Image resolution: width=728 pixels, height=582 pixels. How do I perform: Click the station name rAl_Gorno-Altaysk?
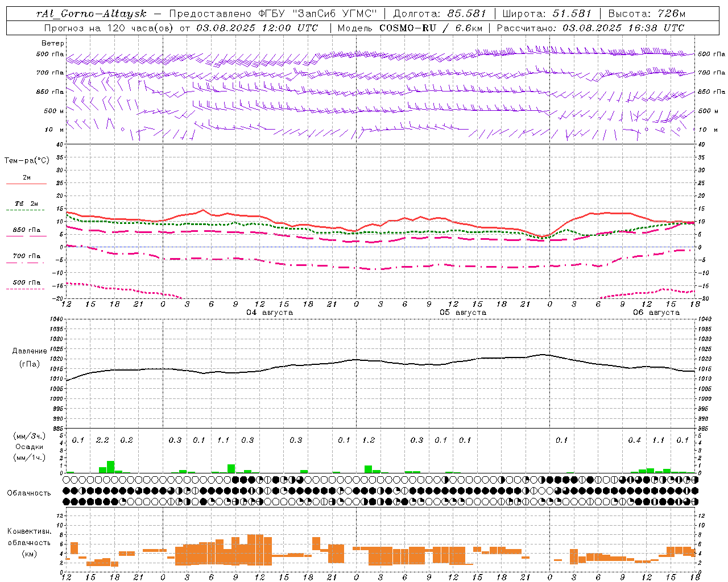(x=91, y=14)
